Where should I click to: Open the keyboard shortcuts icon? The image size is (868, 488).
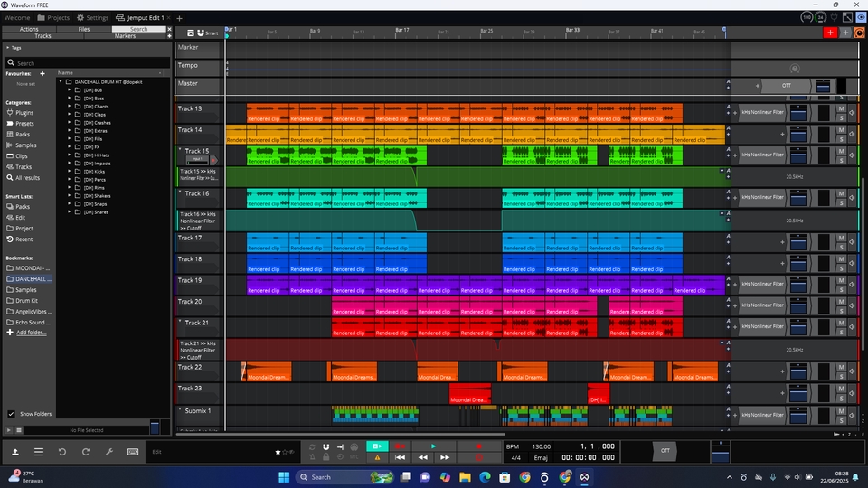pos(133,452)
